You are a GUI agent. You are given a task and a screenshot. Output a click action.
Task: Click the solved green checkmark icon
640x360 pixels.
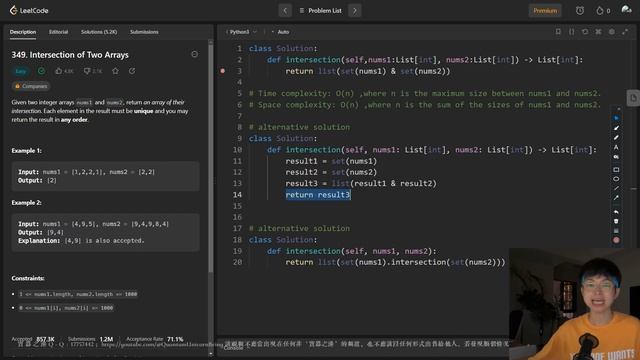click(41, 71)
